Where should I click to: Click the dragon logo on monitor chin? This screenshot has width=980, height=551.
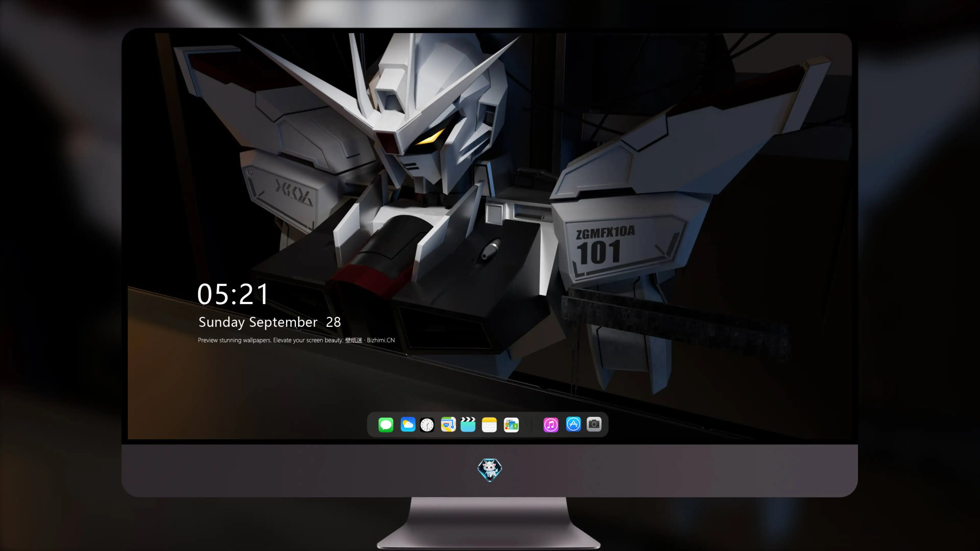click(490, 470)
